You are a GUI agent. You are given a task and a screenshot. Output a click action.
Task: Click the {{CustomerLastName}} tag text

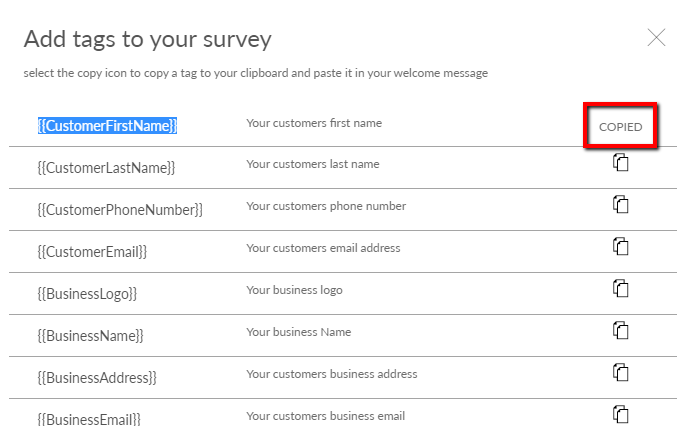click(106, 168)
